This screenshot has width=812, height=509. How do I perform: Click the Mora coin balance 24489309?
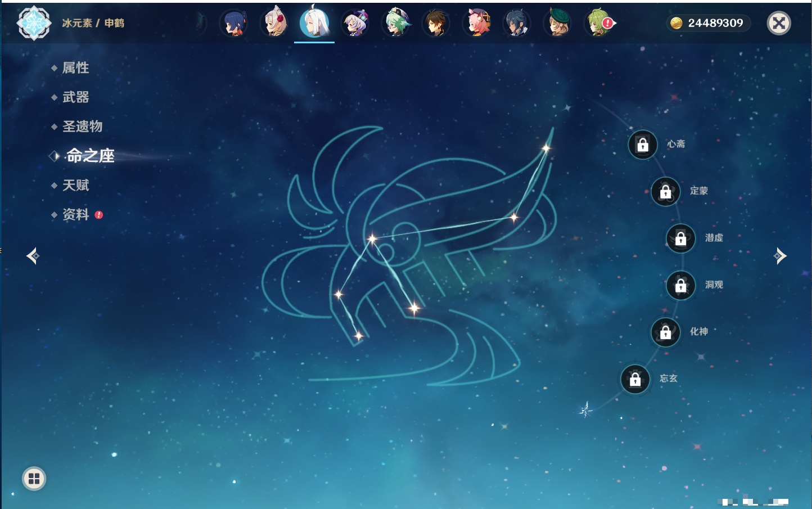click(708, 23)
